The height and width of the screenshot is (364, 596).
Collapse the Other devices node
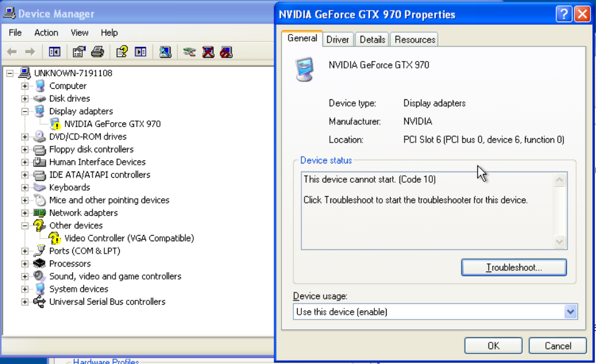[x=25, y=225]
